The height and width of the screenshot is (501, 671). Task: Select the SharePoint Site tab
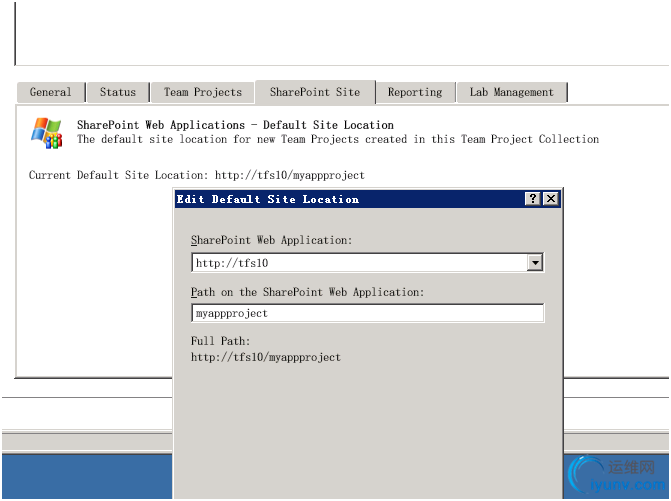315,92
